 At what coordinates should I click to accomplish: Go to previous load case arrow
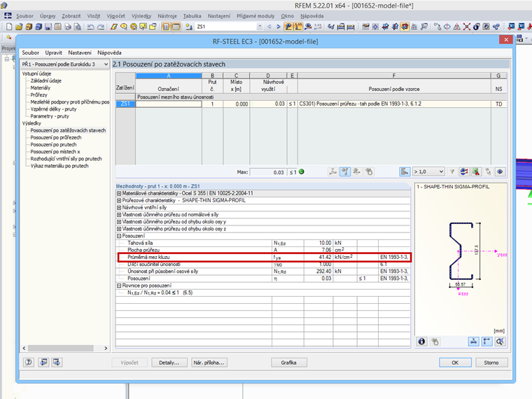point(269,27)
